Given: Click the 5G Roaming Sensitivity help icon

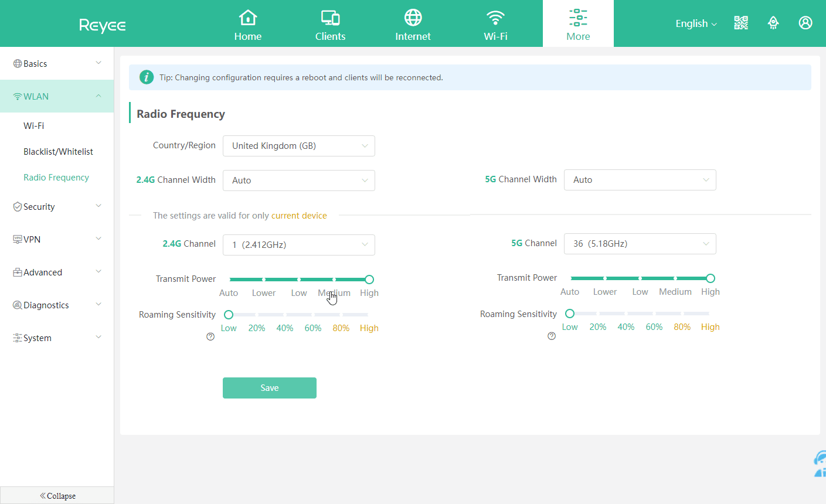Looking at the screenshot, I should [x=552, y=336].
